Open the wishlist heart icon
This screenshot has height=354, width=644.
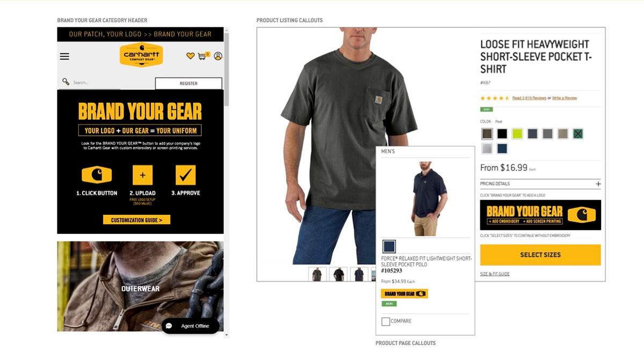tap(190, 56)
